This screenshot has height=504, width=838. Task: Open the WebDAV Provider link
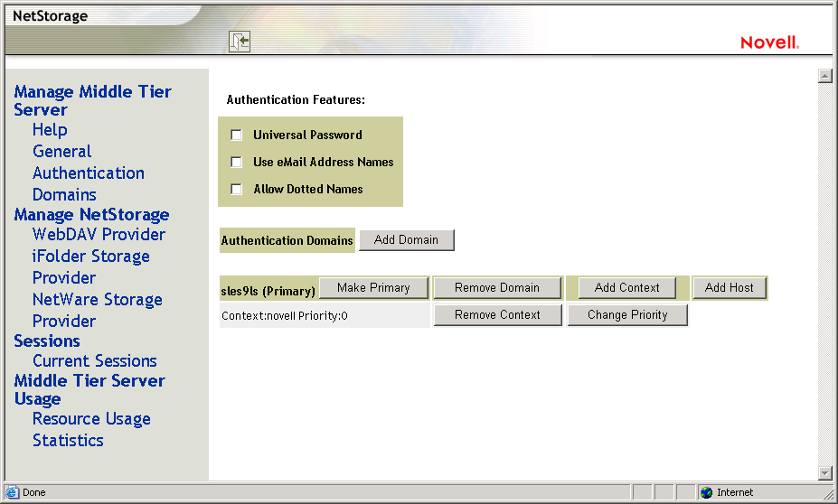coord(99,234)
